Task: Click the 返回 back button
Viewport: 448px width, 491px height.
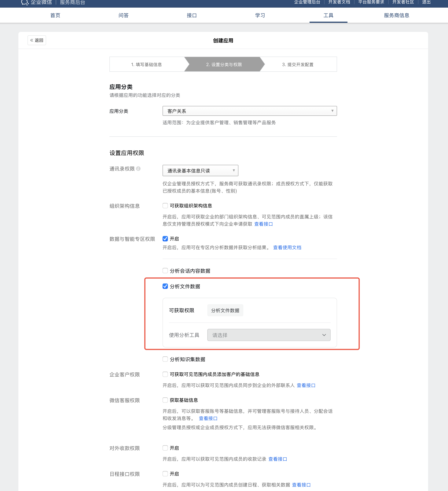Action: pos(37,40)
